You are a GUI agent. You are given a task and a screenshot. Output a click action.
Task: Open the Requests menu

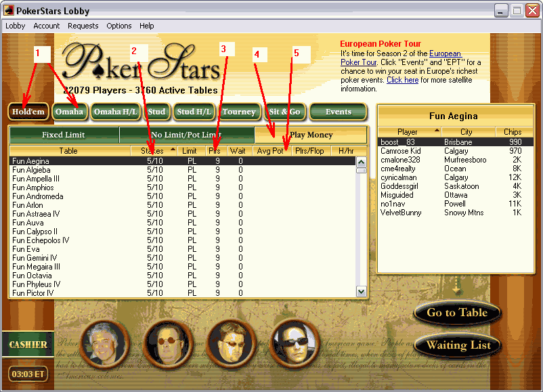click(x=83, y=26)
